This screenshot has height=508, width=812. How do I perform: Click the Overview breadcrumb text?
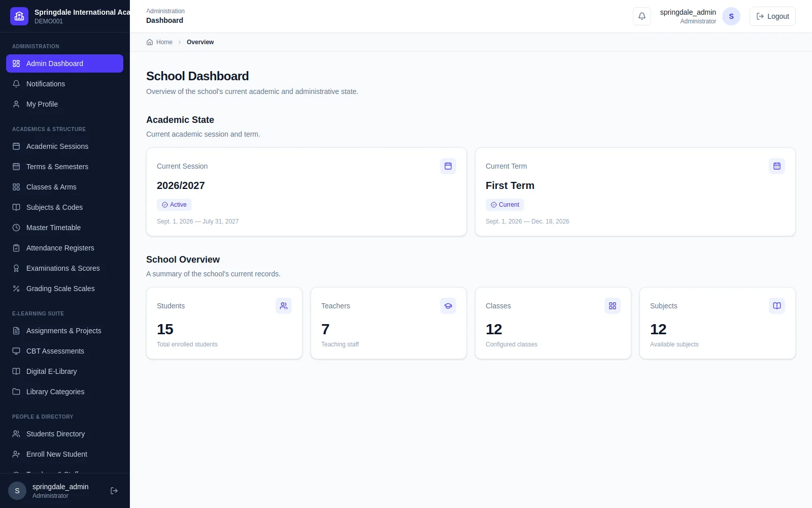[200, 42]
